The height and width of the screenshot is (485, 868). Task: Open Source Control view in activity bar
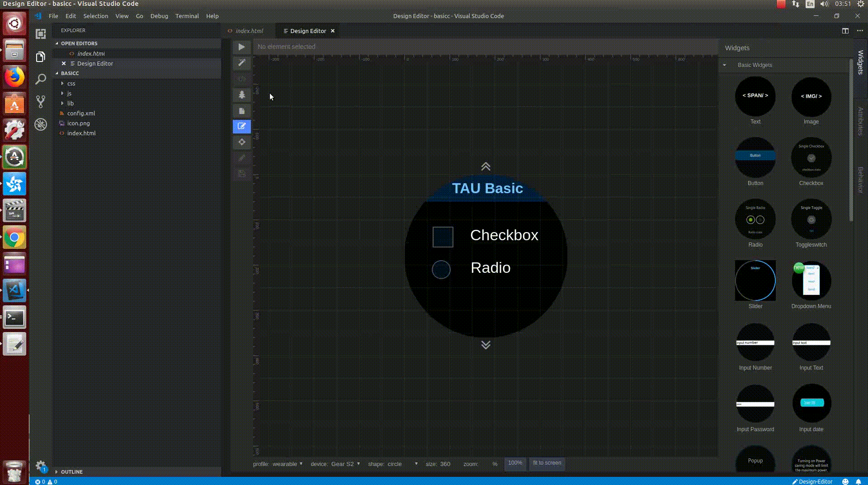(x=41, y=101)
